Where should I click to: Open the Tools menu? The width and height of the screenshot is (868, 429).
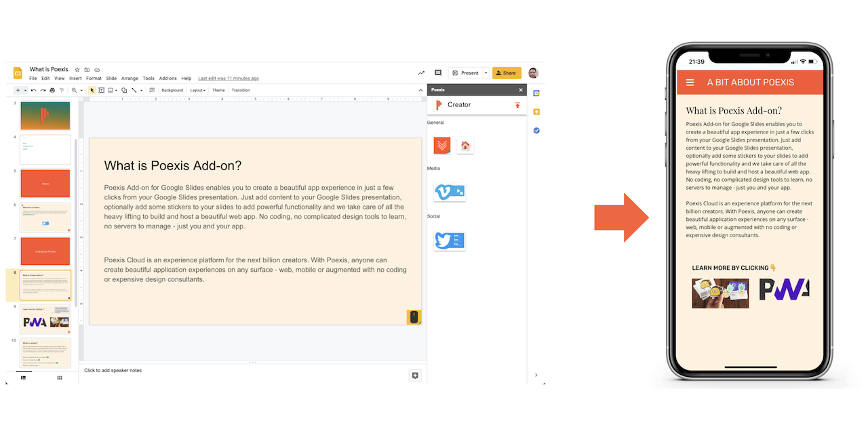point(149,79)
